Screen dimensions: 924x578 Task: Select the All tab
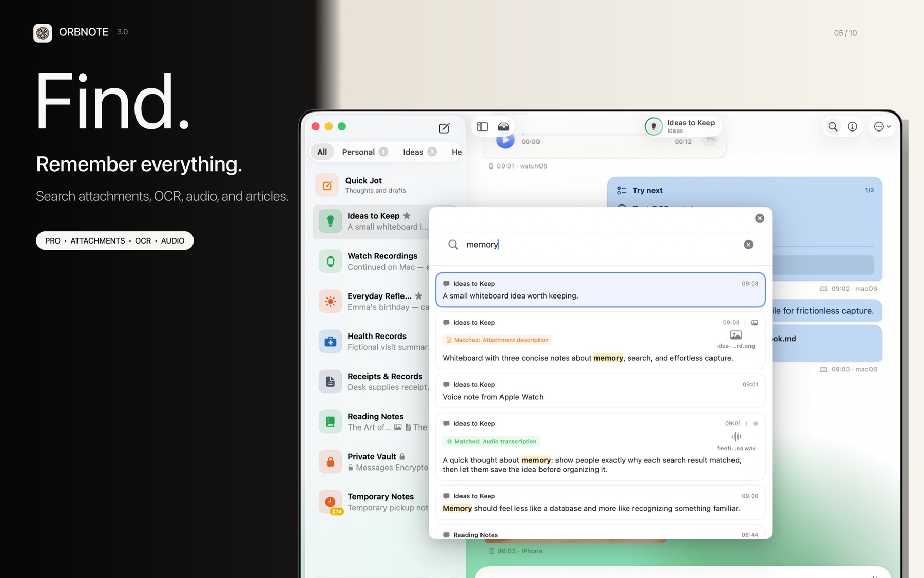(322, 152)
